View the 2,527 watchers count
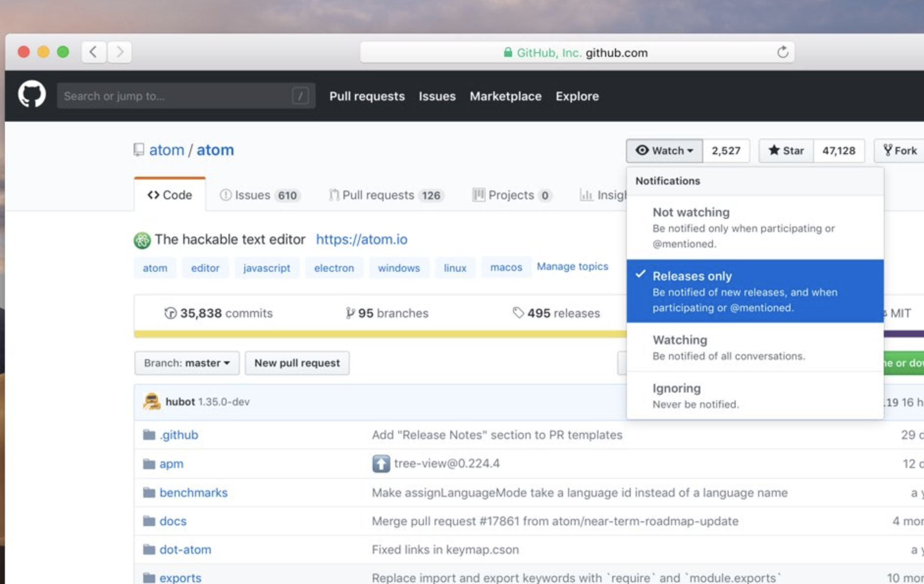This screenshot has width=924, height=584. [726, 151]
